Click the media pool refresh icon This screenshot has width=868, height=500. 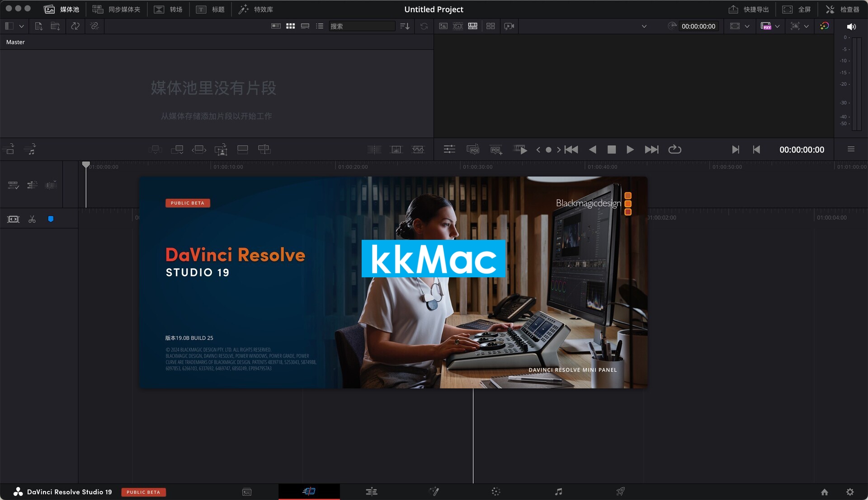[x=424, y=26]
